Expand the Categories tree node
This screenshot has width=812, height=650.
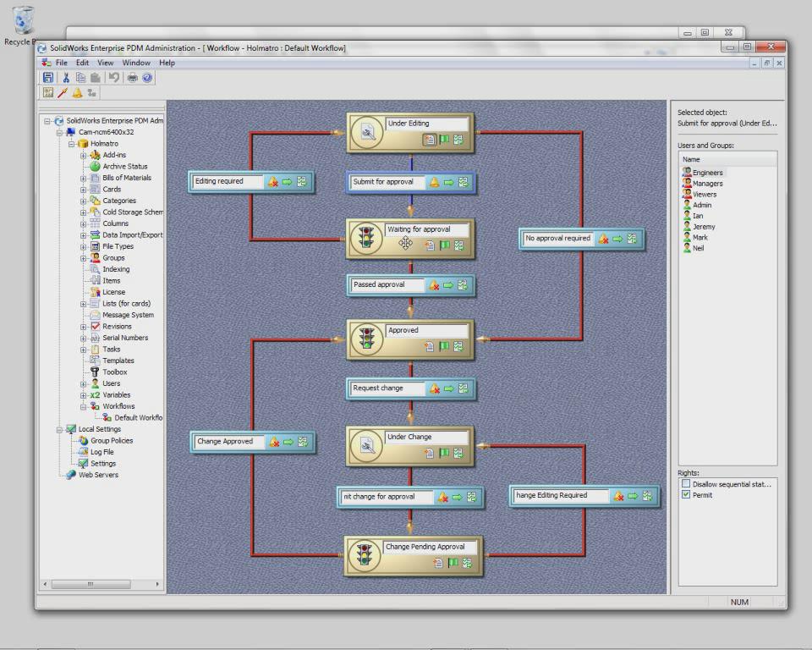click(x=83, y=201)
